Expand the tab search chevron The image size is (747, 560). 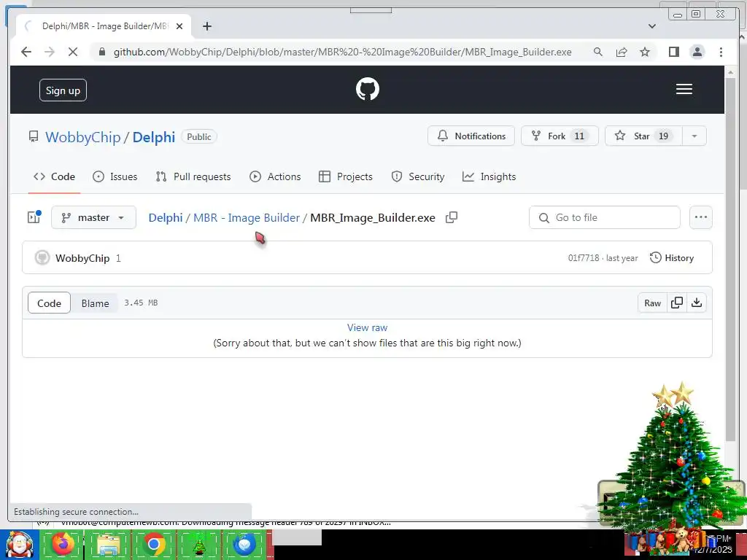[651, 26]
